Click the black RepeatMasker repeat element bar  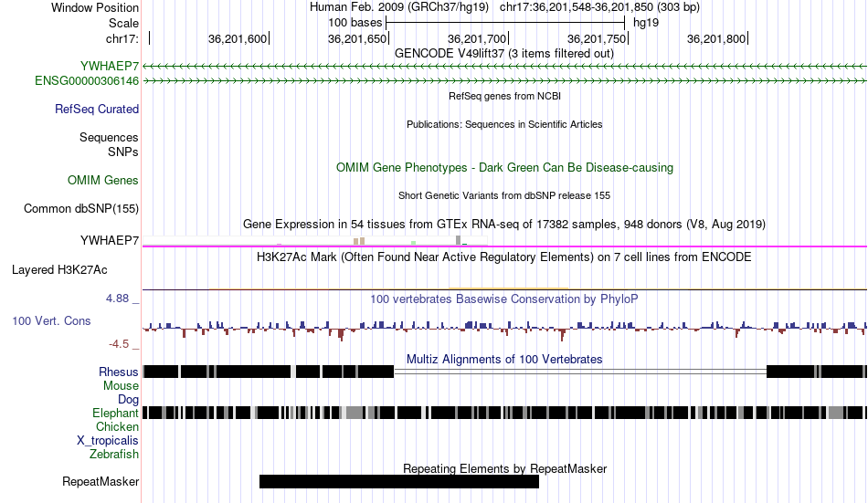(x=399, y=481)
